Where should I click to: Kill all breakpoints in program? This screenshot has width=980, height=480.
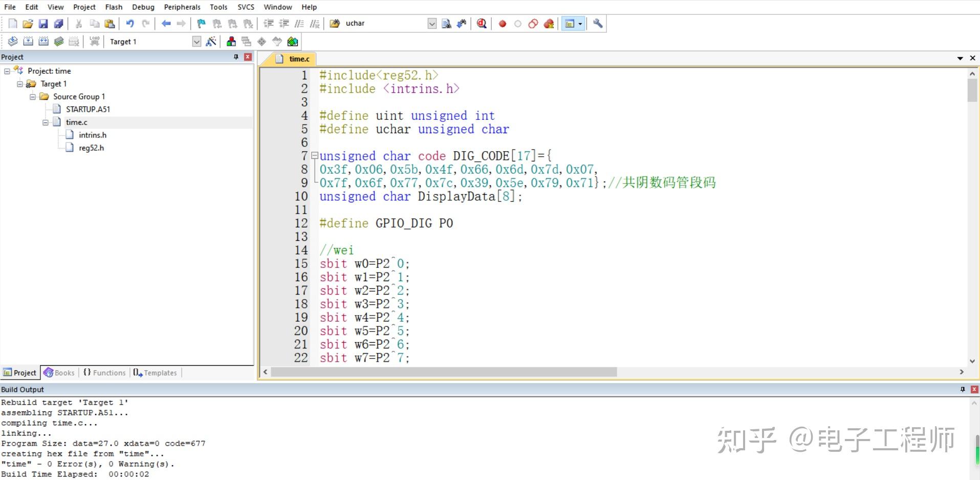550,24
